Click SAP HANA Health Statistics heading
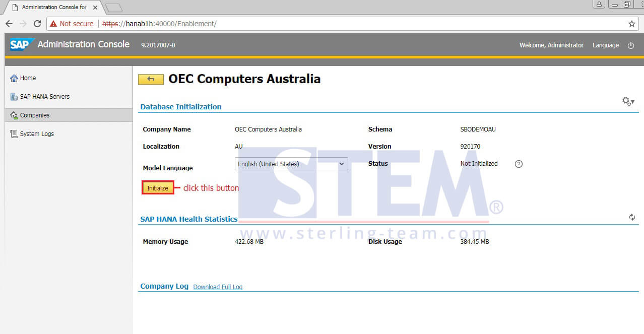This screenshot has height=334, width=644. [x=189, y=219]
